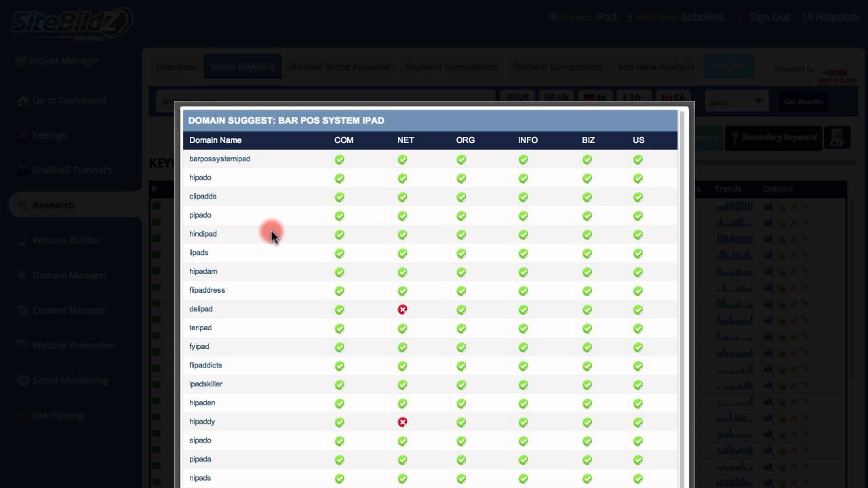Click the BIZ checkmark for ipadskiller
Screen dimensions: 868x488
pos(587,385)
